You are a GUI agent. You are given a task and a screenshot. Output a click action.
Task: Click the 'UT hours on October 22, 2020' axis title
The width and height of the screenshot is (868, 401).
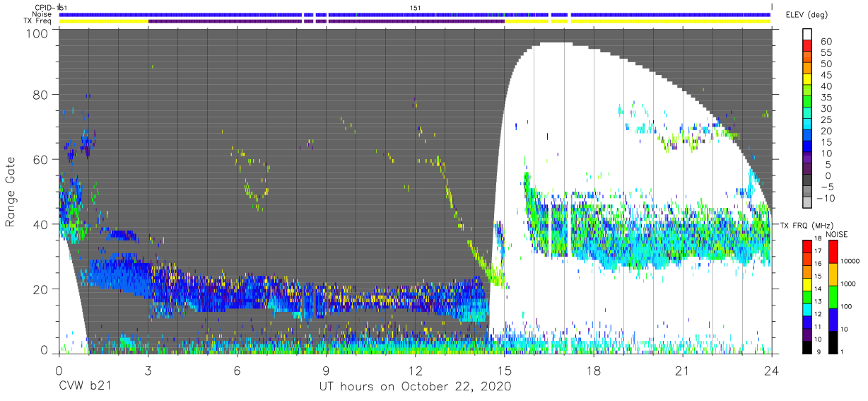(x=414, y=388)
